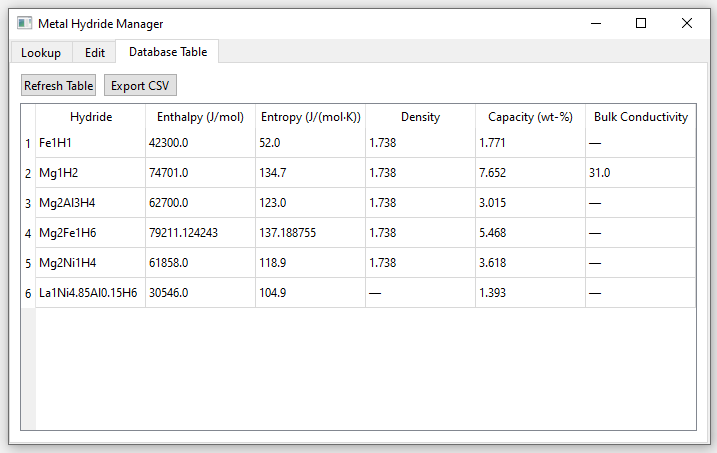Viewport: 717px width, 453px height.
Task: Select the Database Table tab
Action: point(168,52)
